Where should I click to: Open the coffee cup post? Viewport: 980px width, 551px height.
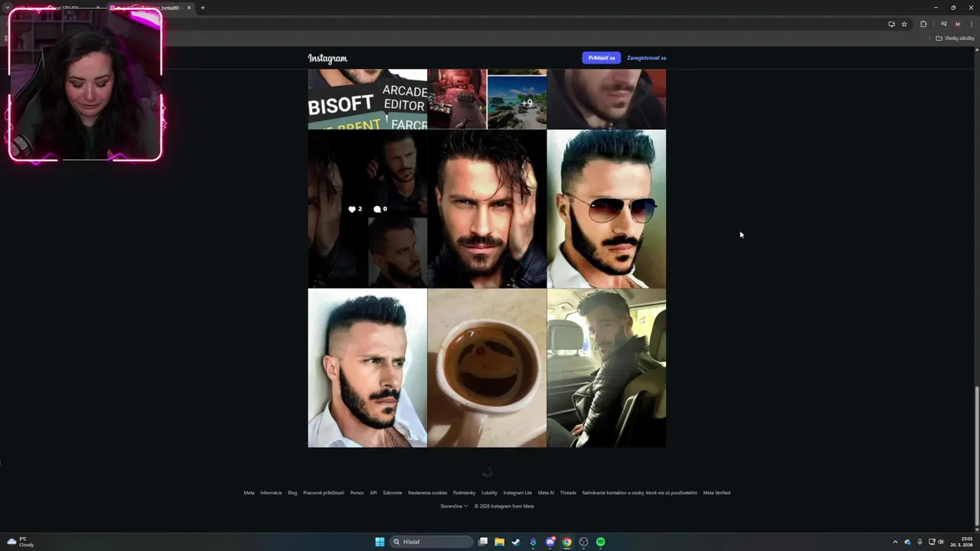(487, 367)
